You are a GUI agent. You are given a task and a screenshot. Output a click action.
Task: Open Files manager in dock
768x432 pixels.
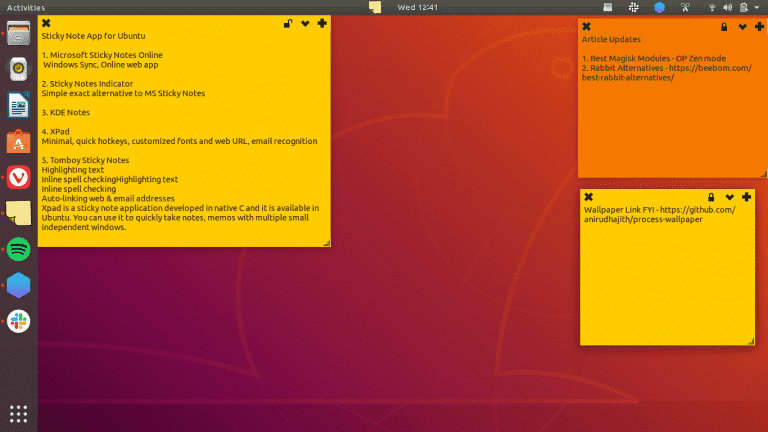point(18,33)
